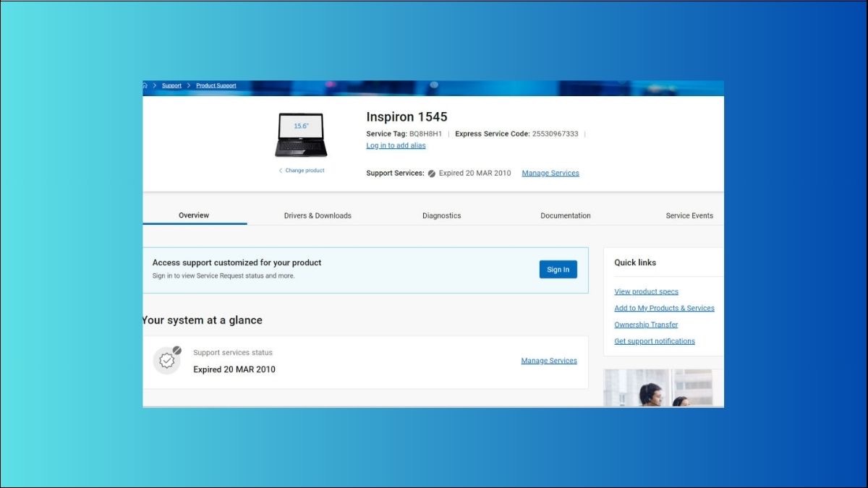Click the Quick links heading

(635, 262)
